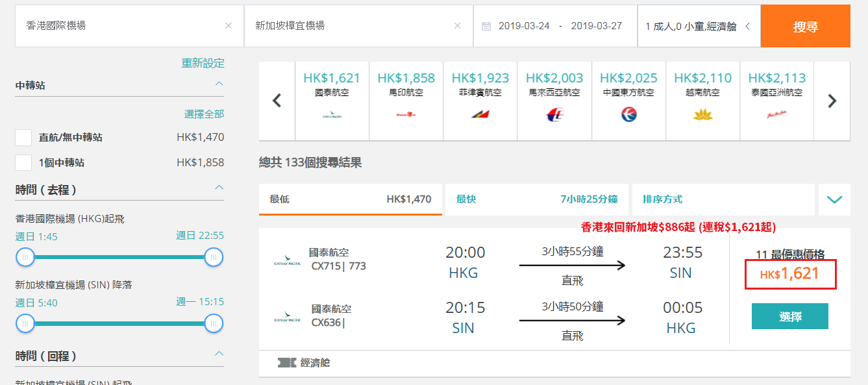
Task: Click the HK$1,621 best price
Action: tap(789, 274)
